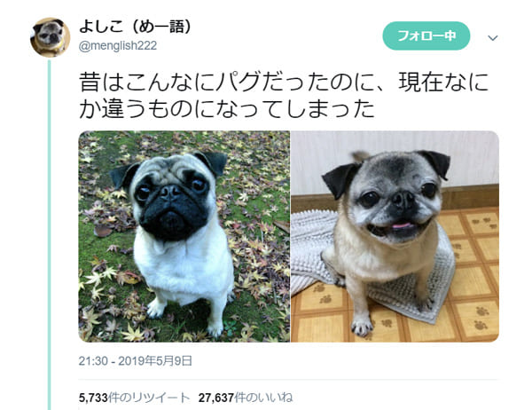
Task: View the 27,637件のいいね list
Action: (246, 398)
